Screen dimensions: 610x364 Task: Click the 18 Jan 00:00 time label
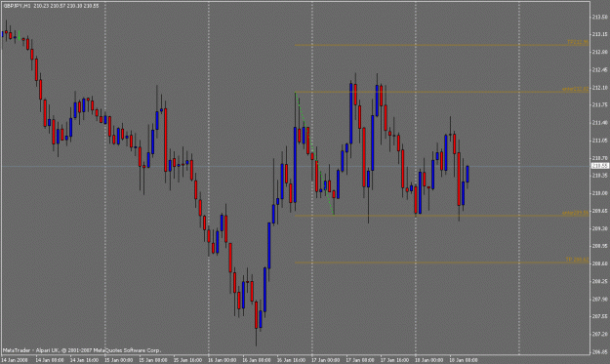(429, 360)
